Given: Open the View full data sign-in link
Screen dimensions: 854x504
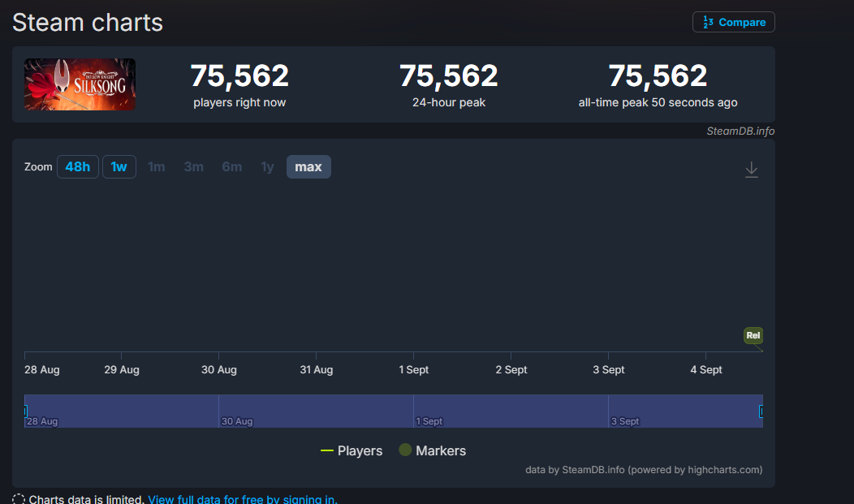Looking at the screenshot, I should pos(242,499).
